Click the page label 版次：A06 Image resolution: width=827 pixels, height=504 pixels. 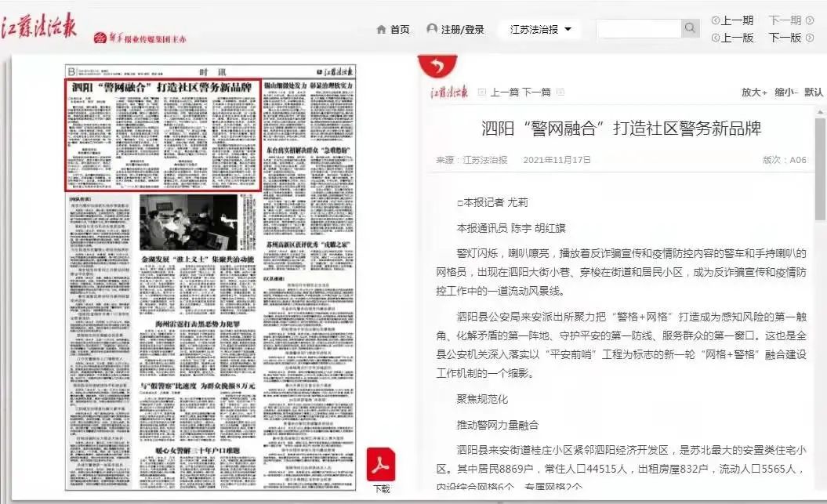coord(785,160)
